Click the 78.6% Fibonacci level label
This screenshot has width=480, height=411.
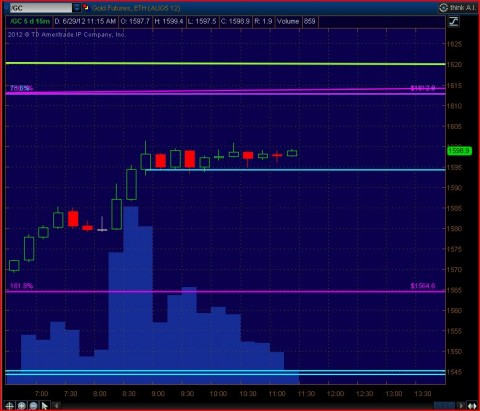click(21, 88)
